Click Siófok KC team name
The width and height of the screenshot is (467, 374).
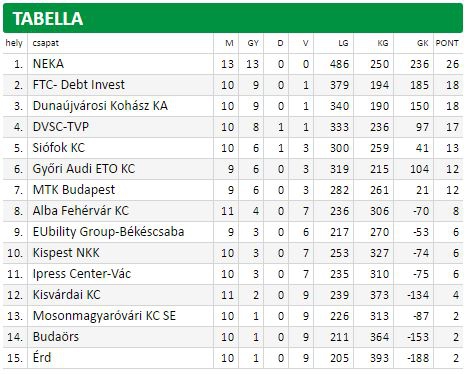click(59, 148)
